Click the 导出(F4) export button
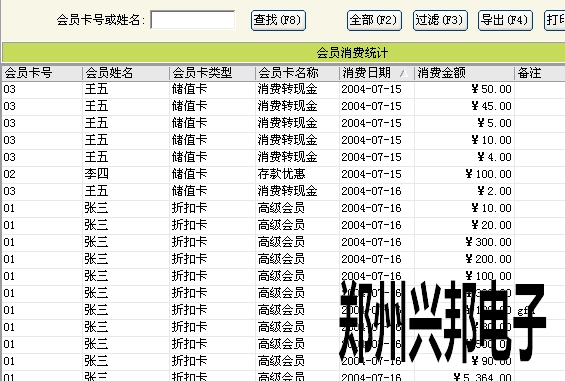The width and height of the screenshot is (565, 381). pos(505,20)
